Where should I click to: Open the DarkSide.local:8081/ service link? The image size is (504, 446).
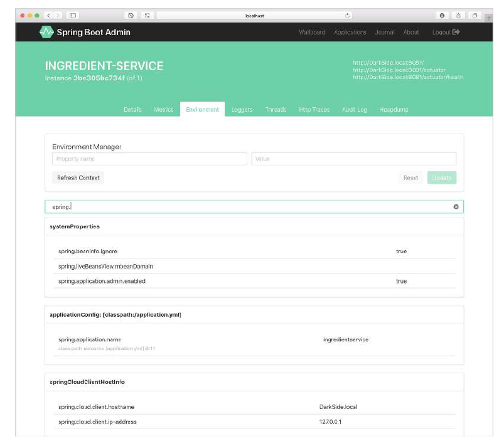point(388,63)
